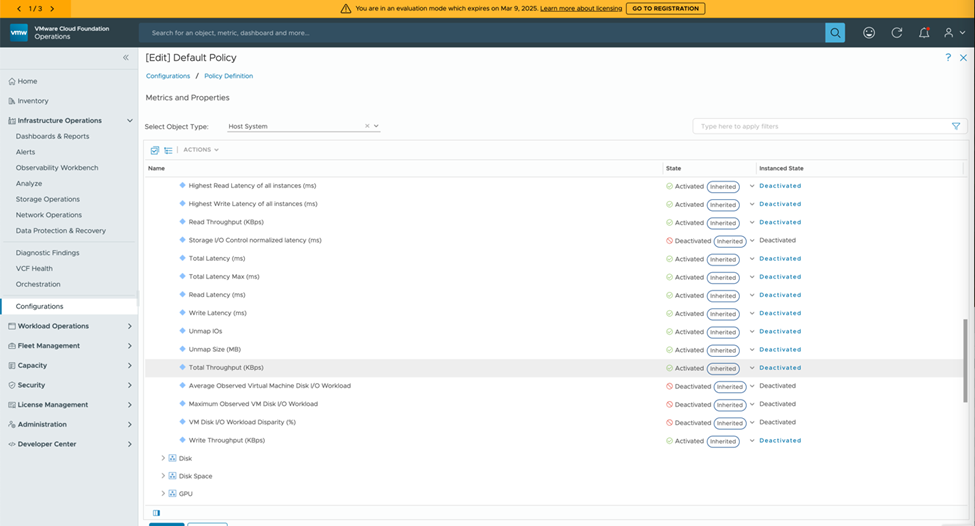Open Alerts in the sidebar

coord(25,152)
